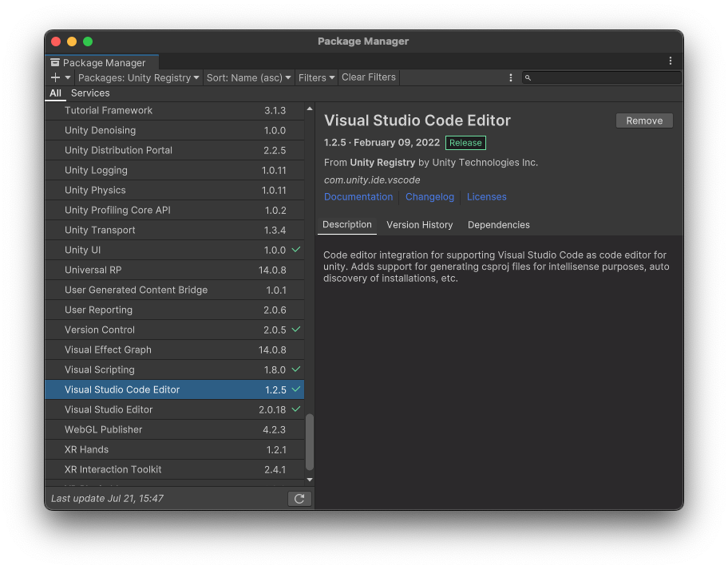The height and width of the screenshot is (569, 728).
Task: Open the toolbar kebab menu beside search
Action: tap(511, 77)
